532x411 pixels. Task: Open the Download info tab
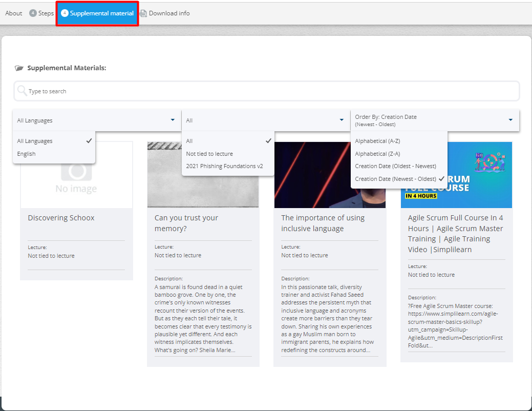point(165,13)
